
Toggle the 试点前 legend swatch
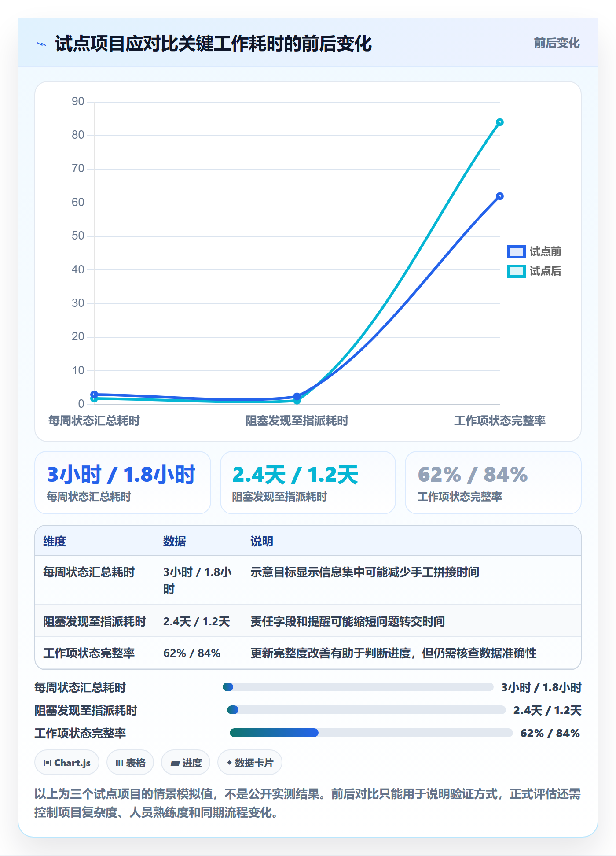(x=516, y=251)
